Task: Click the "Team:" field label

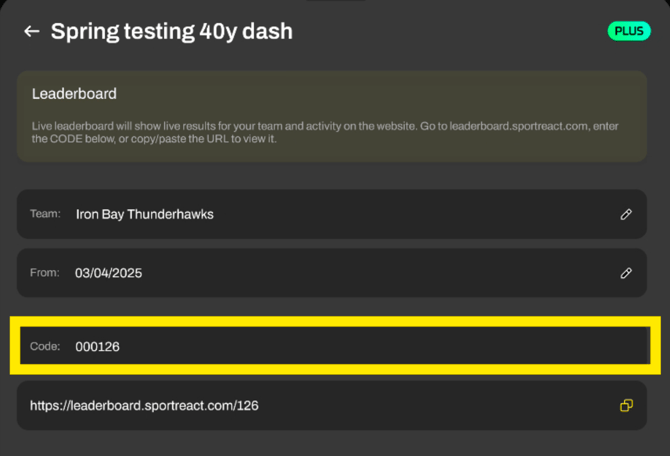Action: pyautogui.click(x=46, y=214)
